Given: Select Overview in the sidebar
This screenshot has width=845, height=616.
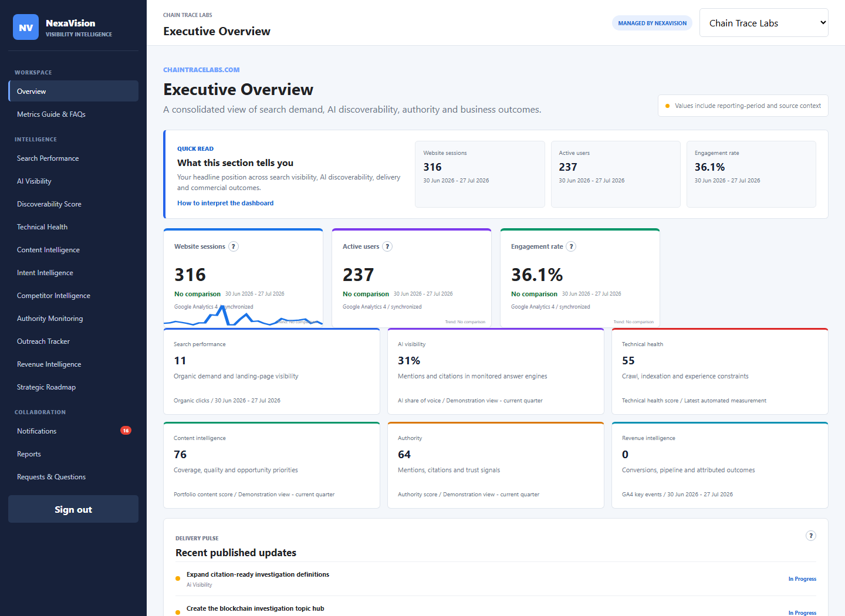Looking at the screenshot, I should tap(73, 91).
